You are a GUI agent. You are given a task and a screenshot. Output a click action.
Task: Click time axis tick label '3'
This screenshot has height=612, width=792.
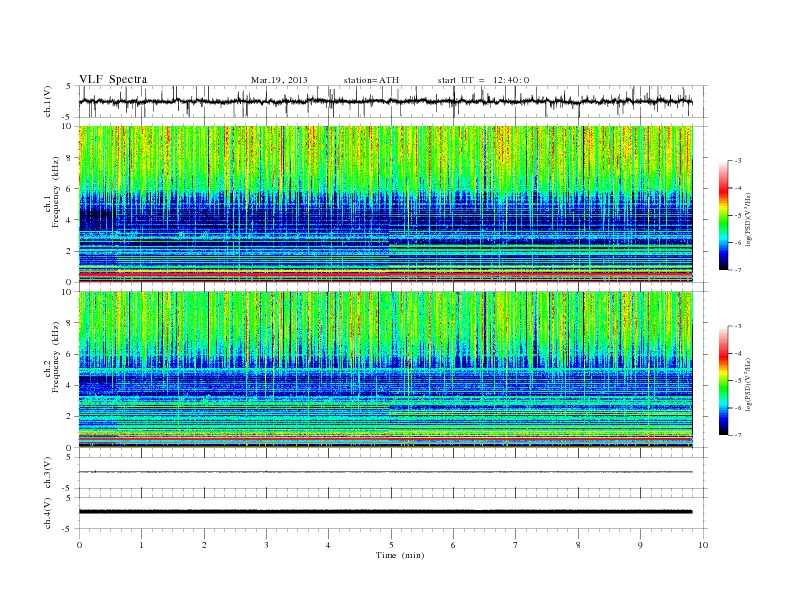[x=266, y=545]
